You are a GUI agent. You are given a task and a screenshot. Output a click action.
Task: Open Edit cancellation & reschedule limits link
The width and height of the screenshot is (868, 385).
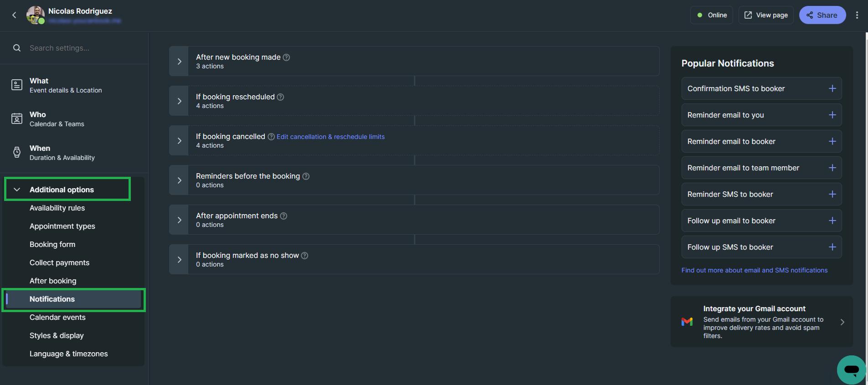point(331,137)
